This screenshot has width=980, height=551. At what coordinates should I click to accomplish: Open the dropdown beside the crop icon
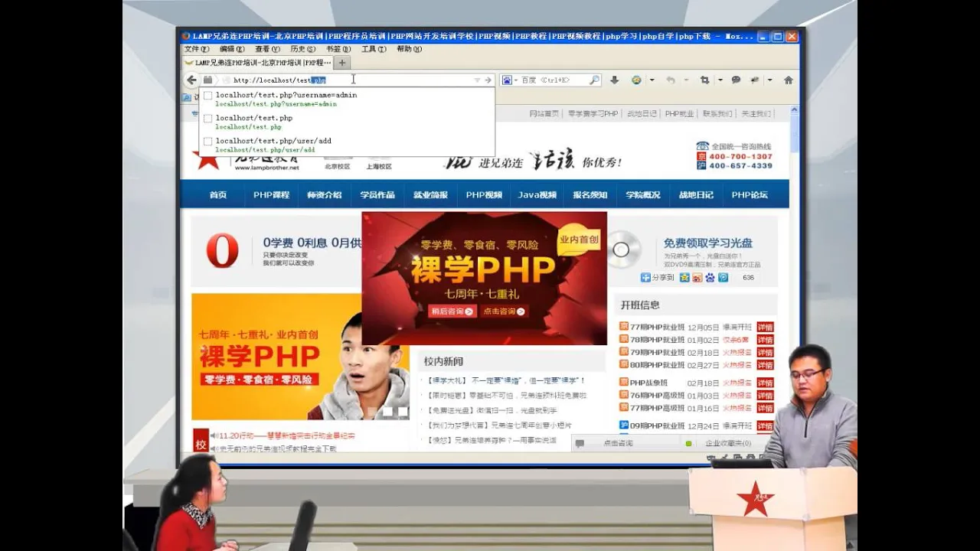pyautogui.click(x=720, y=80)
